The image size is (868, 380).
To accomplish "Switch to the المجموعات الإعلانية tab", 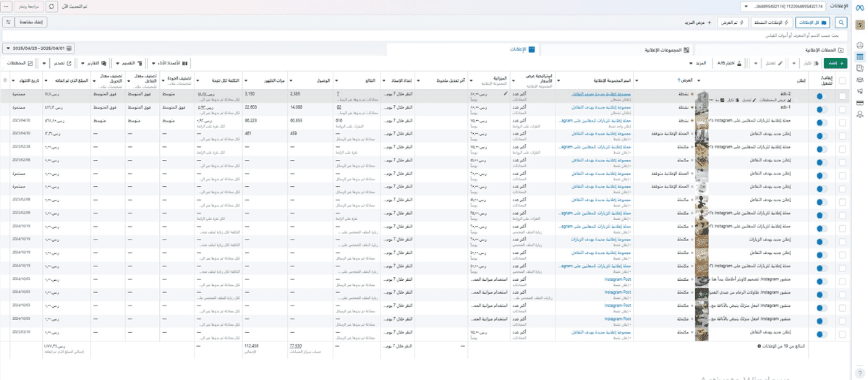I will pos(665,50).
